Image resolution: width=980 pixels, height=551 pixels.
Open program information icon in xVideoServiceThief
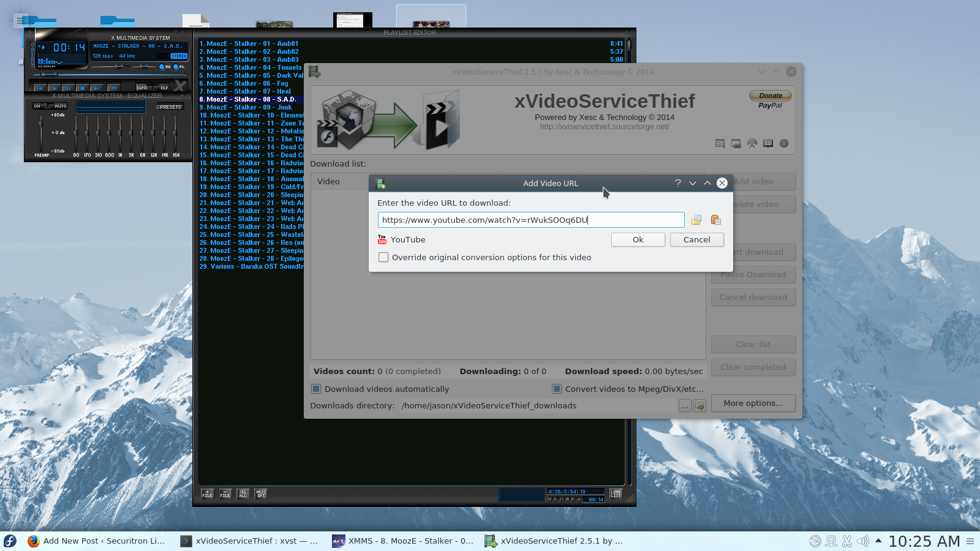[784, 143]
